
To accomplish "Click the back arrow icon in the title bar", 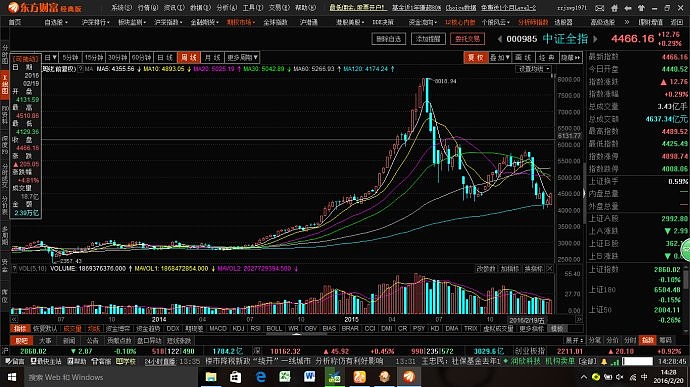I will (628, 8).
